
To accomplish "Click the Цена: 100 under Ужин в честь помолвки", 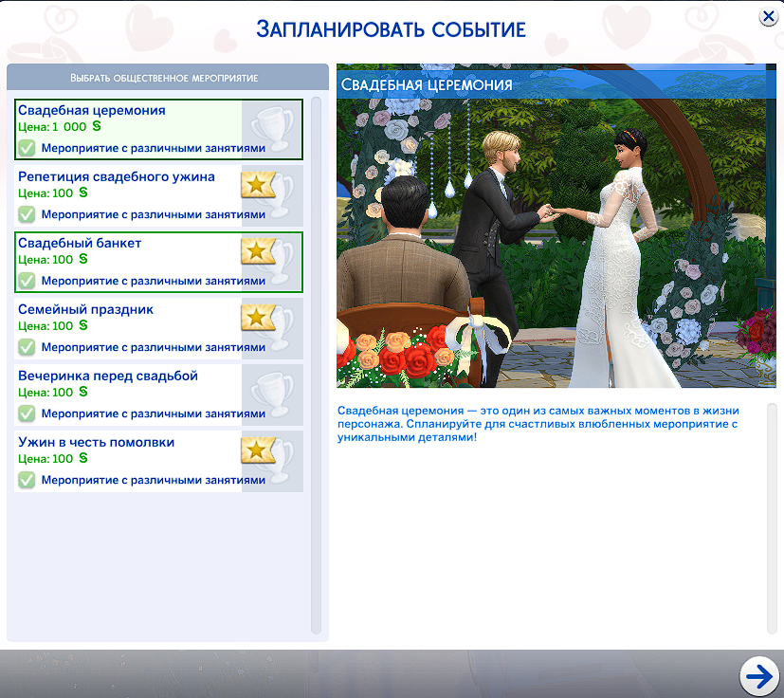I will (53, 458).
